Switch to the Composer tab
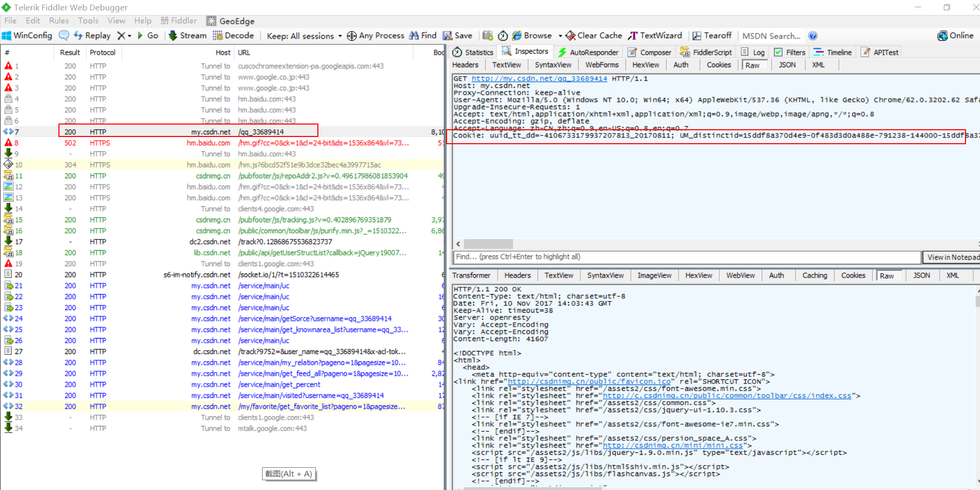Viewport: 980px width, 490px height. (x=649, y=52)
